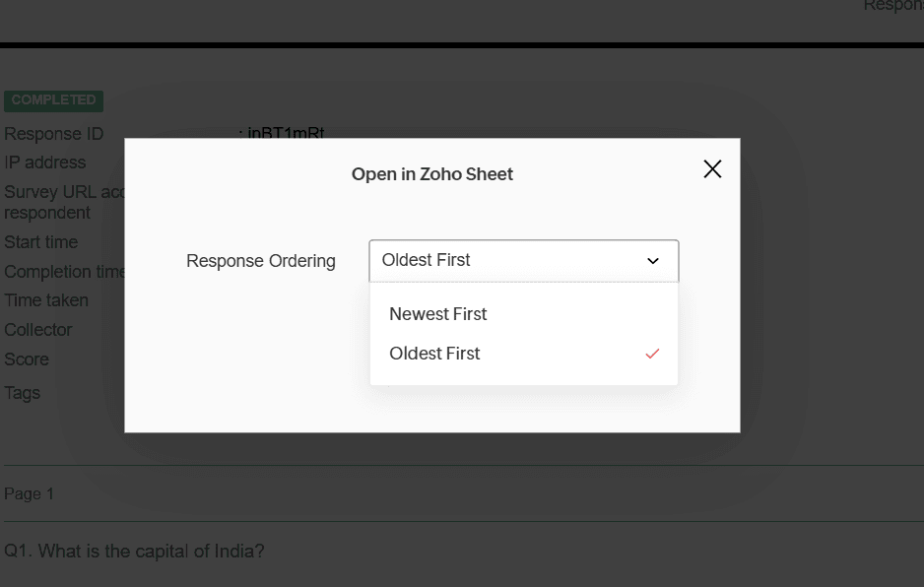Click the green COMPLETED status badge
Image resolution: width=924 pixels, height=587 pixels.
coord(54,100)
